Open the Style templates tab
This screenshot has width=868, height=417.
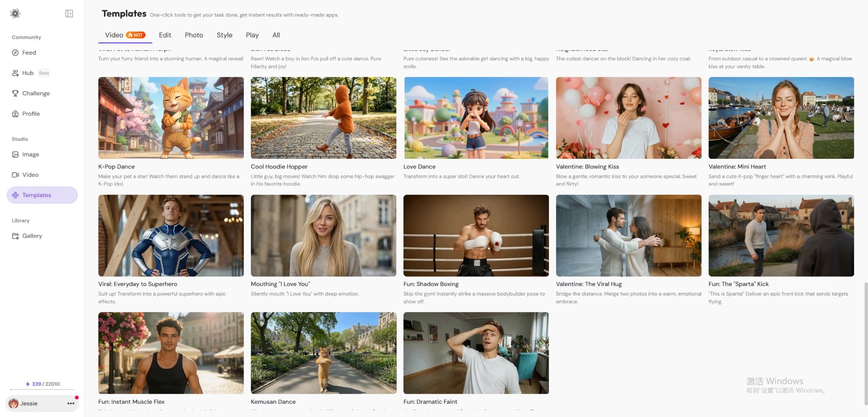224,35
